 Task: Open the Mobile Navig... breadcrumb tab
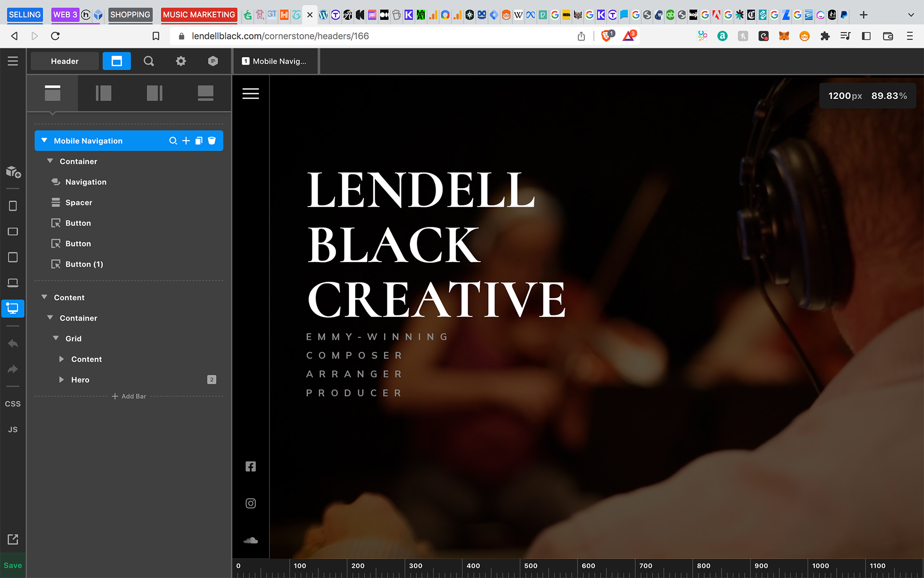click(x=275, y=61)
